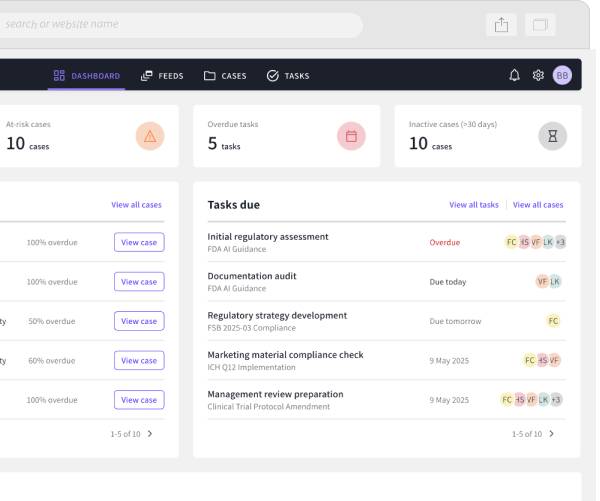Click View case in 60% overdue row
The height and width of the screenshot is (501, 600).
[139, 361]
